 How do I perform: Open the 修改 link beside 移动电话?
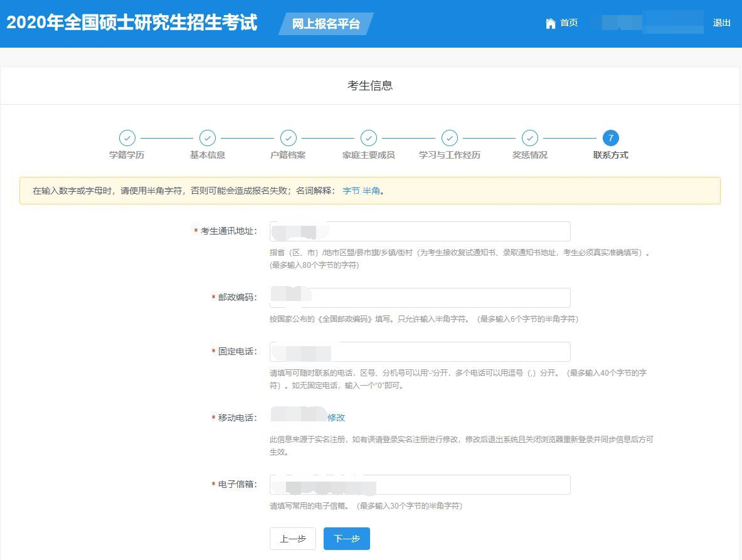(x=337, y=417)
